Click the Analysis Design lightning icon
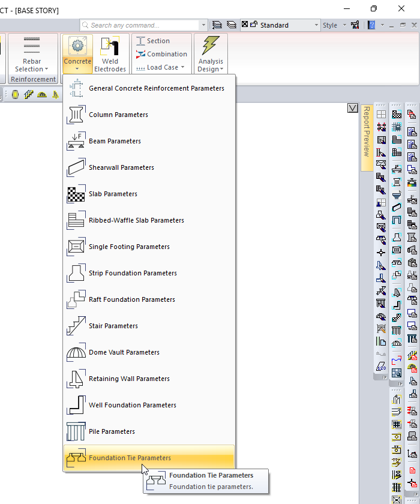Image resolution: width=420 pixels, height=504 pixels. [x=211, y=46]
